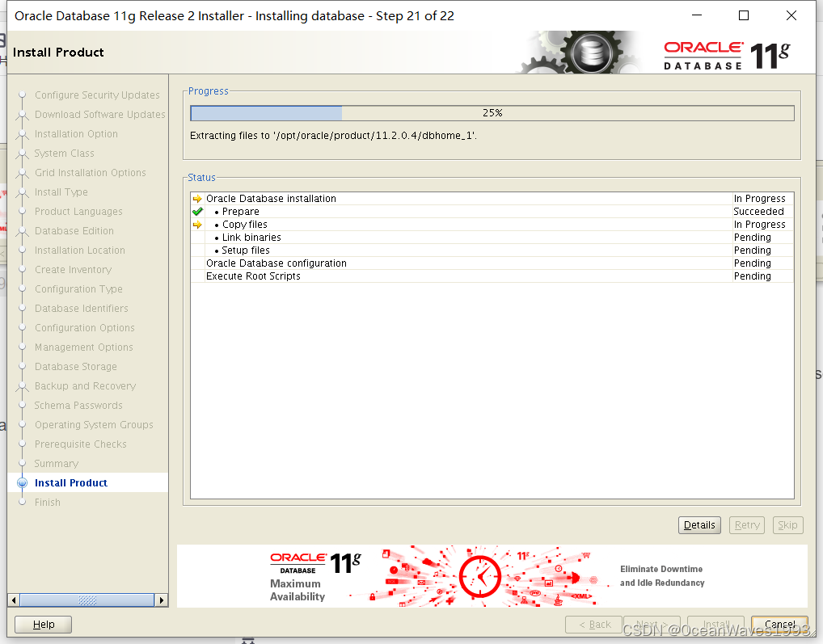Close the installer window
The width and height of the screenshot is (823, 644).
[x=791, y=15]
